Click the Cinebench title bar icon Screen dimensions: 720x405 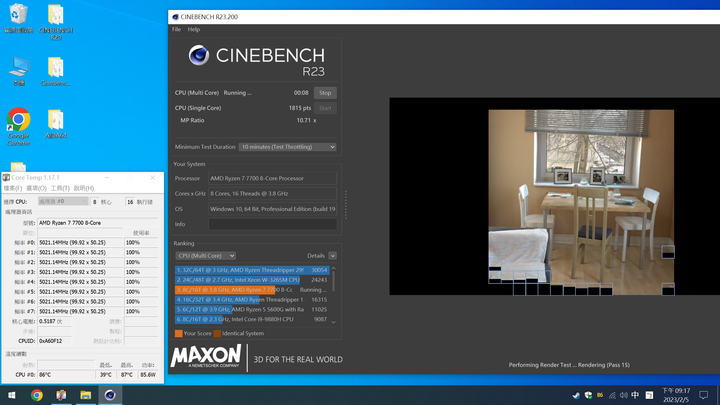pos(175,17)
